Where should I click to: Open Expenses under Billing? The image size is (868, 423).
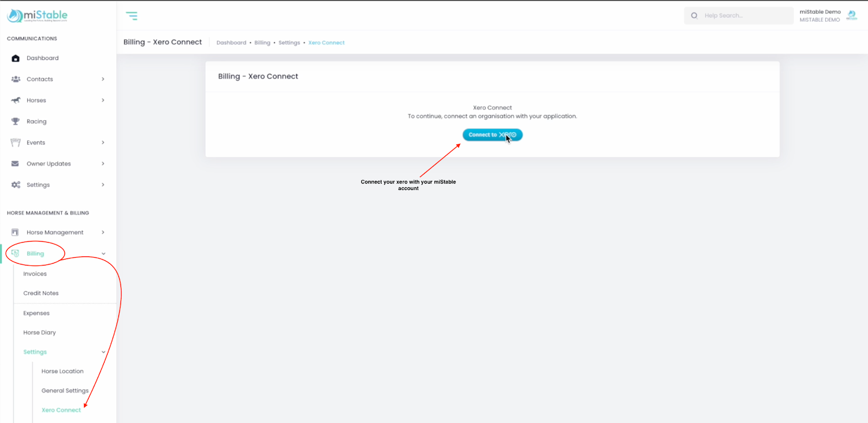coord(36,313)
